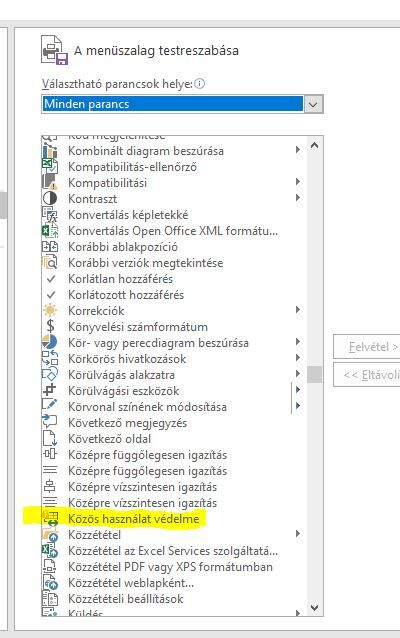The image size is (400, 638).
Task: Click the Körülvágás alakzatra icon
Action: (50, 375)
